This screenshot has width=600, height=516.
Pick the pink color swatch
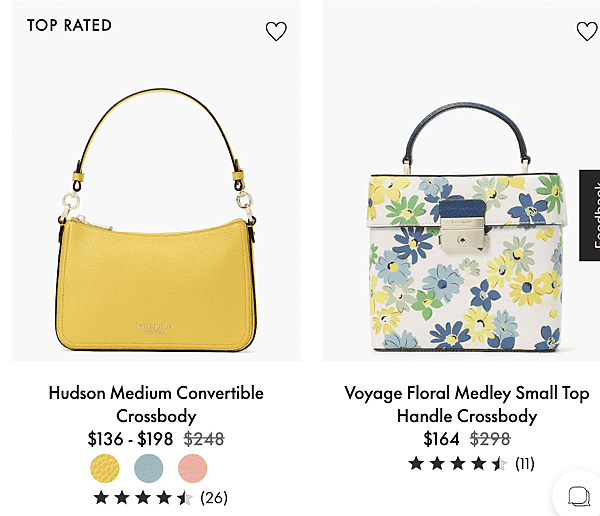click(192, 468)
